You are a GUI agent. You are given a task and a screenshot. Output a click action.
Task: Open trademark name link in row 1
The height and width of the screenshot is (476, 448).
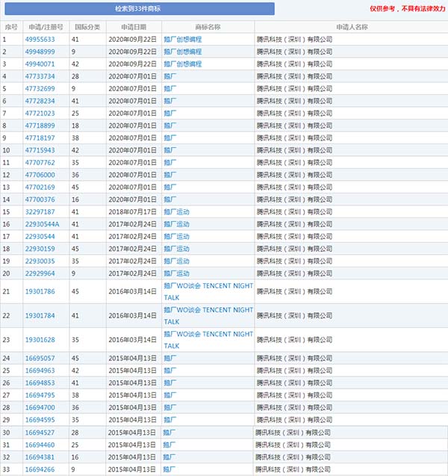(x=183, y=40)
